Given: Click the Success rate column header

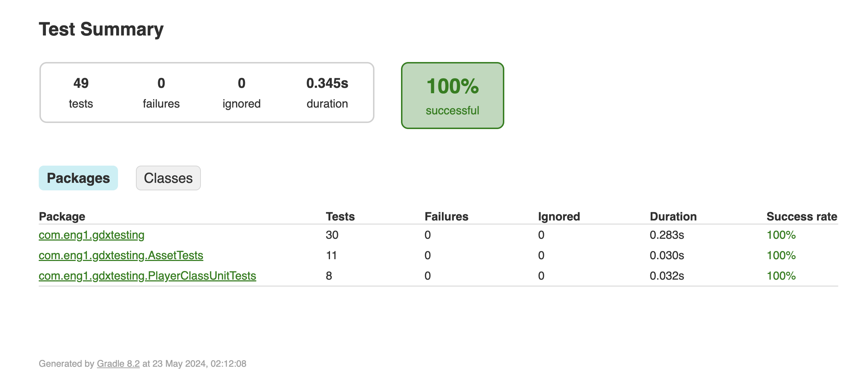Looking at the screenshot, I should (802, 217).
